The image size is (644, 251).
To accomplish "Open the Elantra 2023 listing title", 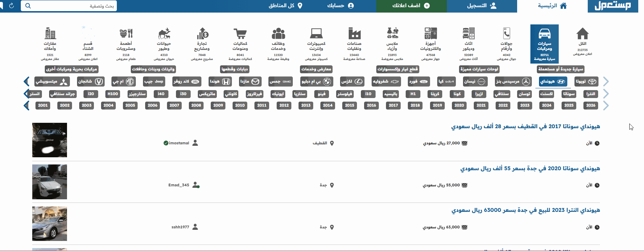I will point(526,210).
